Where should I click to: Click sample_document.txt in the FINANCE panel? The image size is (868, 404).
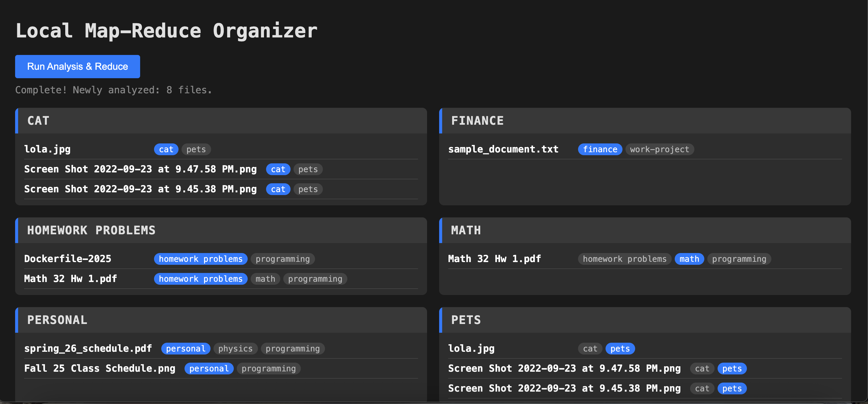tap(503, 149)
